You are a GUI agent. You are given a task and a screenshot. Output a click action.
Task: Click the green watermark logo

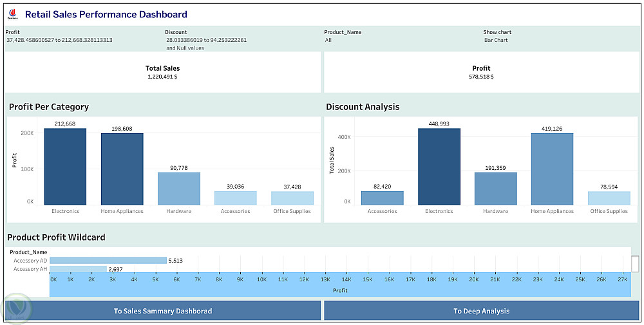[17, 310]
